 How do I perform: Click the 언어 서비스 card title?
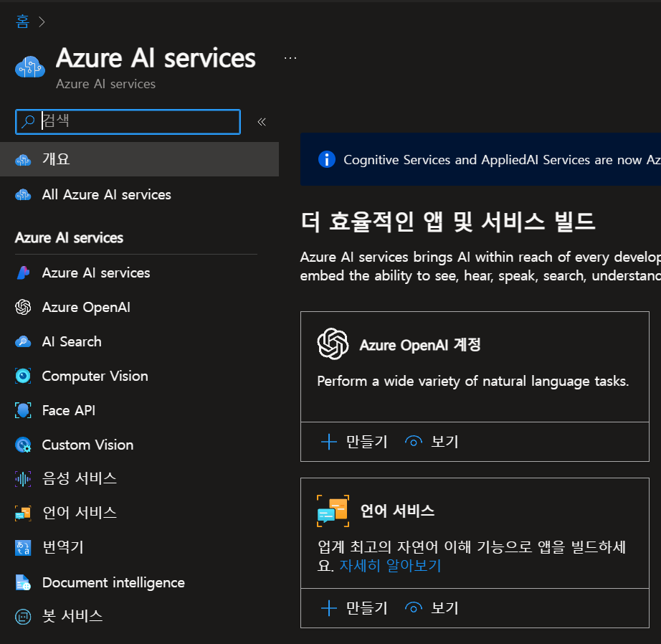coord(397,511)
